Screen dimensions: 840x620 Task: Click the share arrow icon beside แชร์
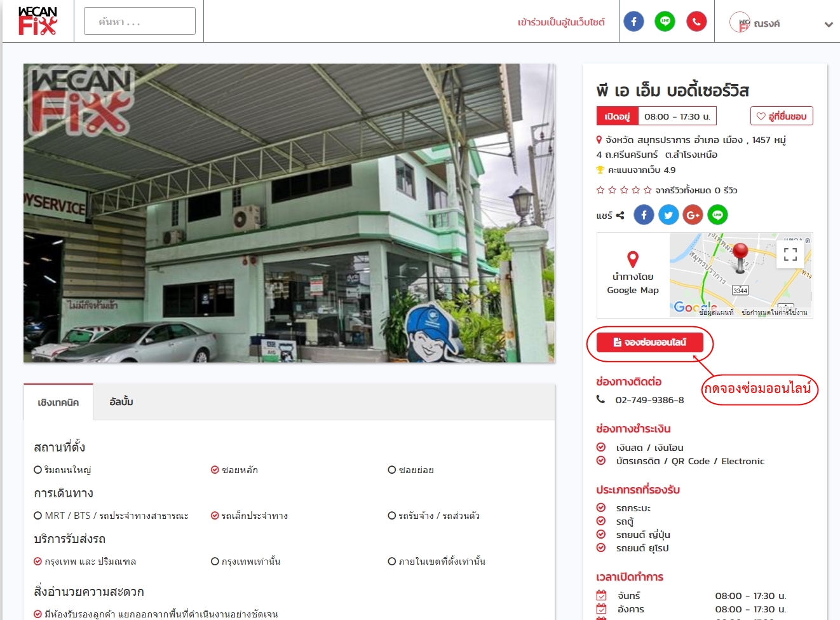pyautogui.click(x=620, y=216)
